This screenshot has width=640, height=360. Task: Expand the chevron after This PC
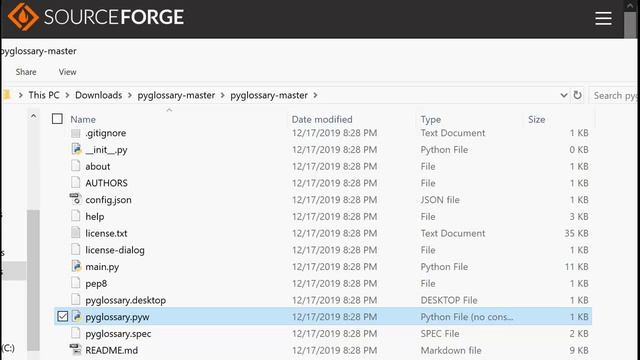(x=67, y=95)
